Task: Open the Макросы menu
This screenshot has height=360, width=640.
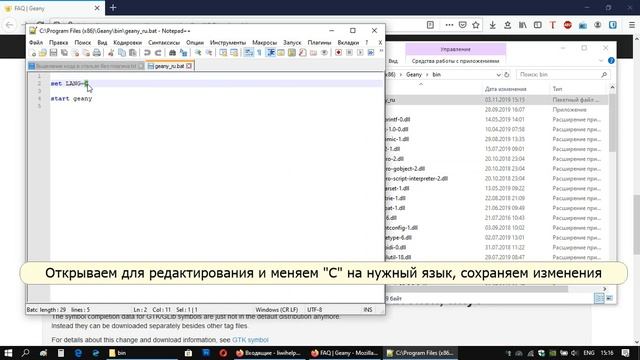Action: [x=264, y=42]
